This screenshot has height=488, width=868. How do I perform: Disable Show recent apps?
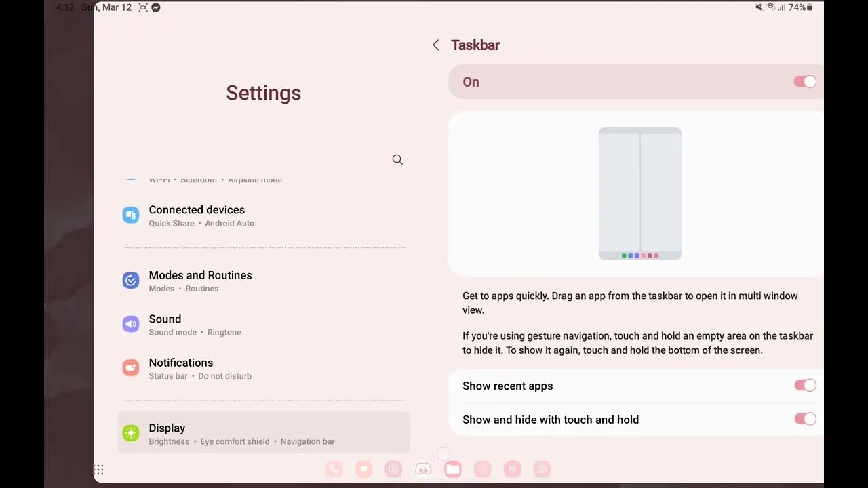coord(805,386)
